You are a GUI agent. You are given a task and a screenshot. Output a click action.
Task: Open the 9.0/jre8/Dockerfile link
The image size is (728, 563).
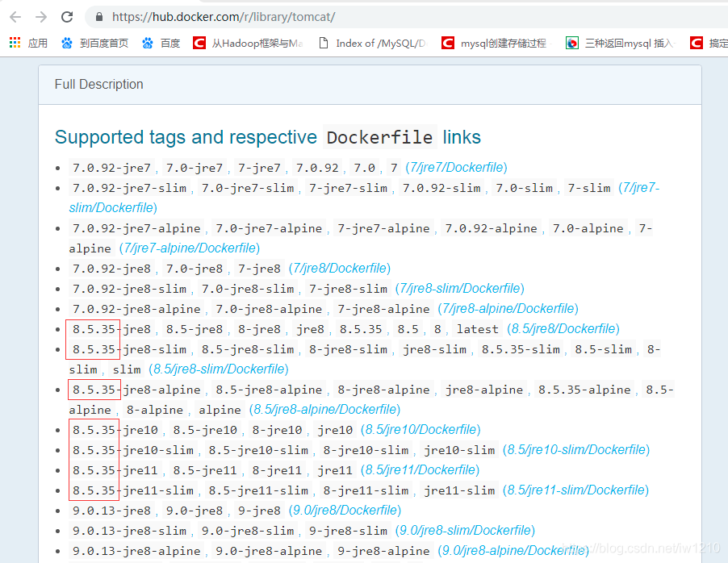(x=345, y=510)
